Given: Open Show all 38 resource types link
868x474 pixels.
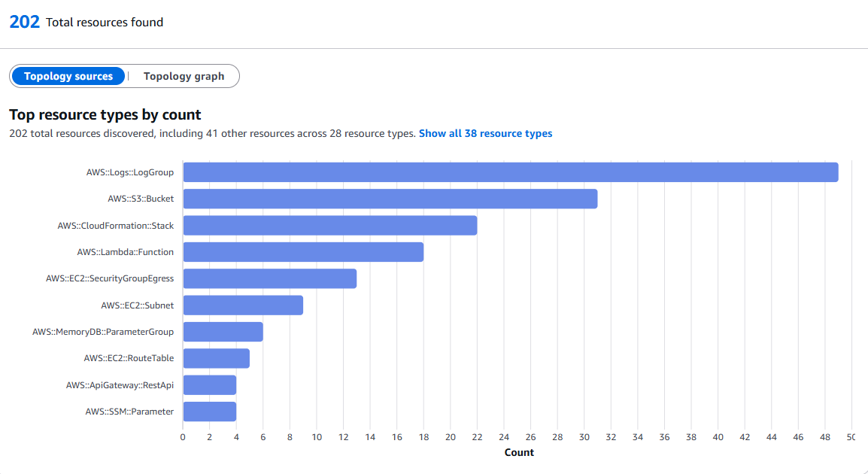Looking at the screenshot, I should click(x=485, y=133).
